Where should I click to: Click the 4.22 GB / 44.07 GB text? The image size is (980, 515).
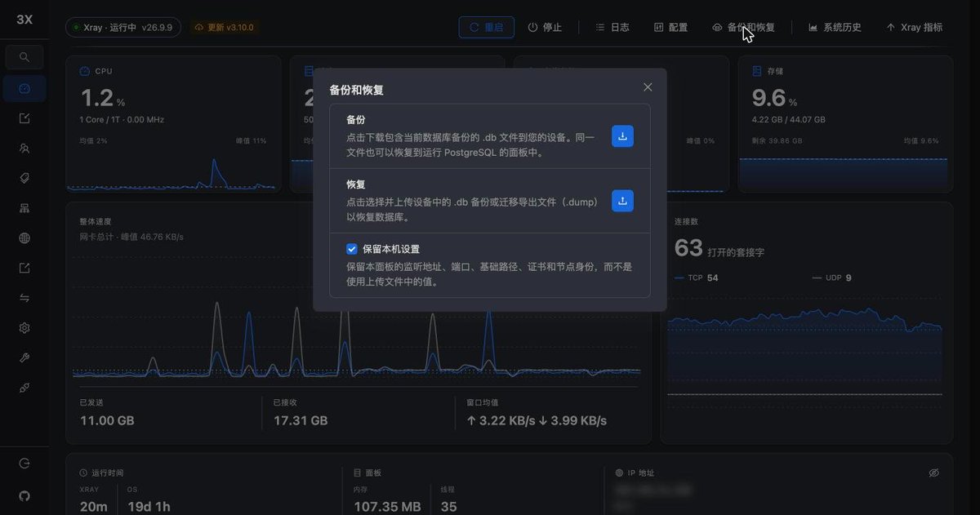coord(789,119)
